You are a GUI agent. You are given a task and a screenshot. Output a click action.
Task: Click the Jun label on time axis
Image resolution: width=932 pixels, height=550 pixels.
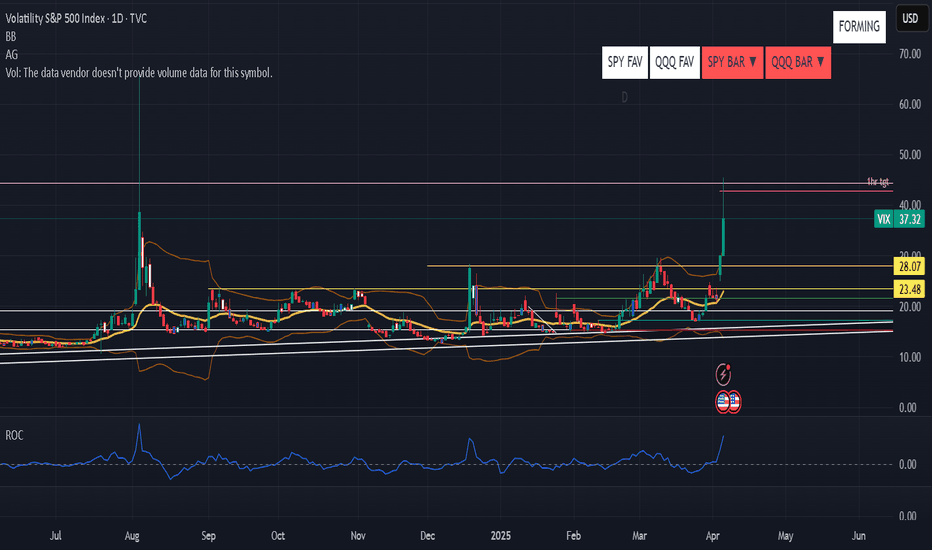coord(858,536)
